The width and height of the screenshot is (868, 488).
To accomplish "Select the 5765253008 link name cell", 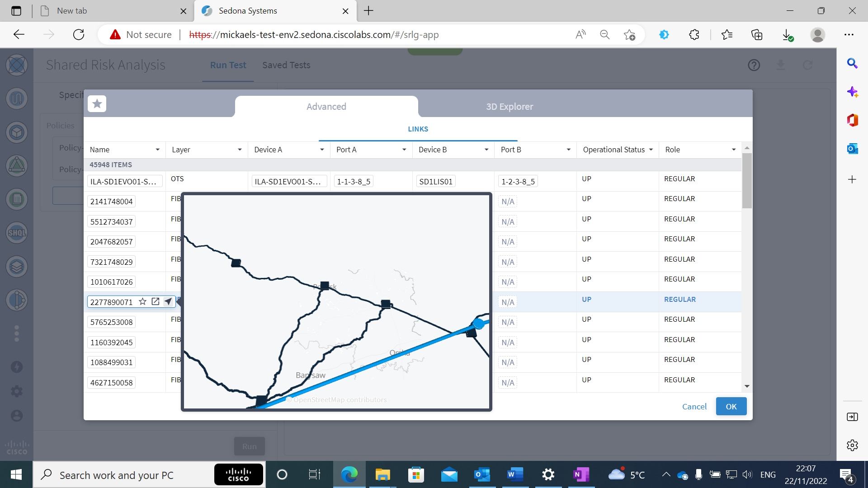I will point(112,322).
